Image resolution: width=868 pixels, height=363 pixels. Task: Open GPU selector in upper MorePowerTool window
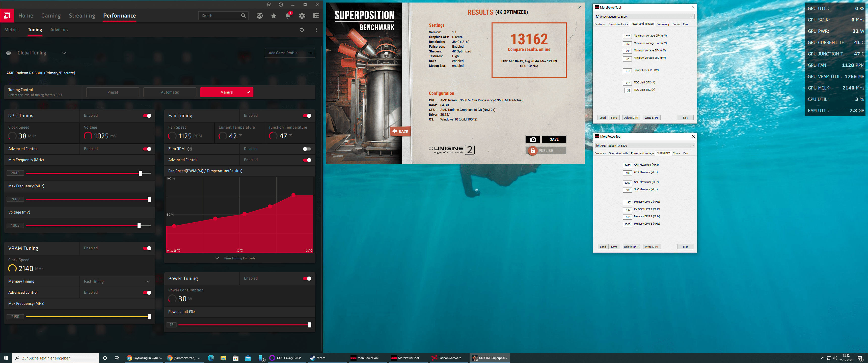(x=645, y=16)
